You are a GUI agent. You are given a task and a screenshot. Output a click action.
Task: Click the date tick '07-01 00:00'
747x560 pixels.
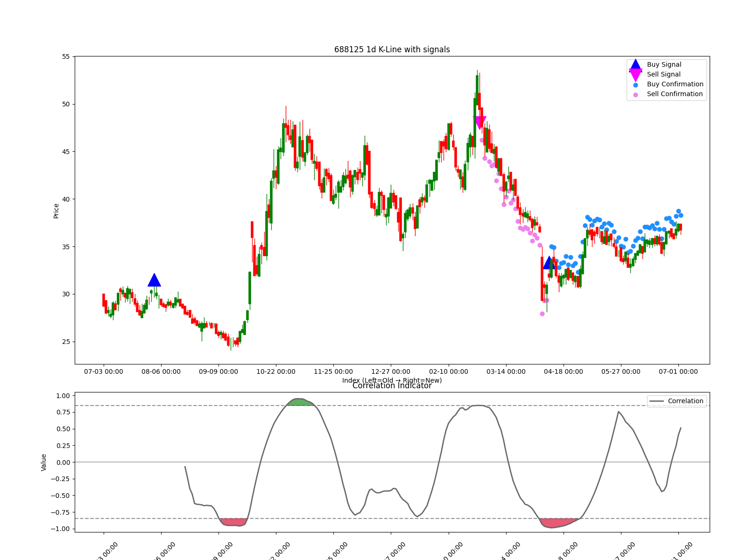tap(678, 372)
